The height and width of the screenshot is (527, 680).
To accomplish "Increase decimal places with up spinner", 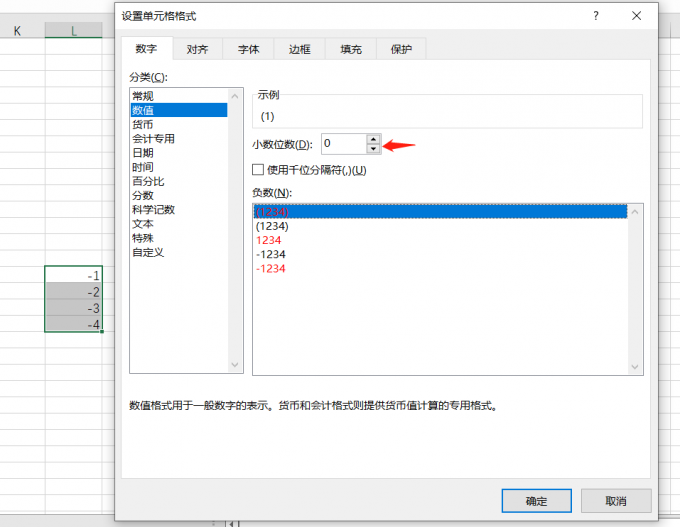I will 373,139.
